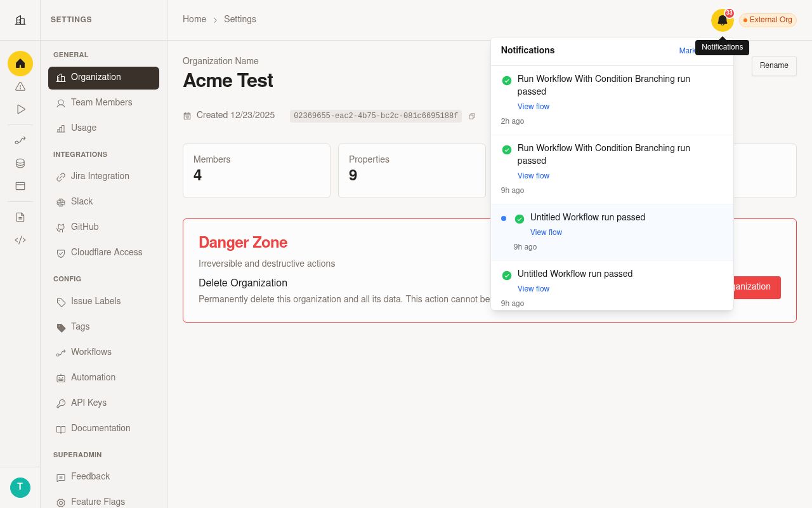Click the Rename button
Image resolution: width=812 pixels, height=508 pixels.
click(774, 65)
